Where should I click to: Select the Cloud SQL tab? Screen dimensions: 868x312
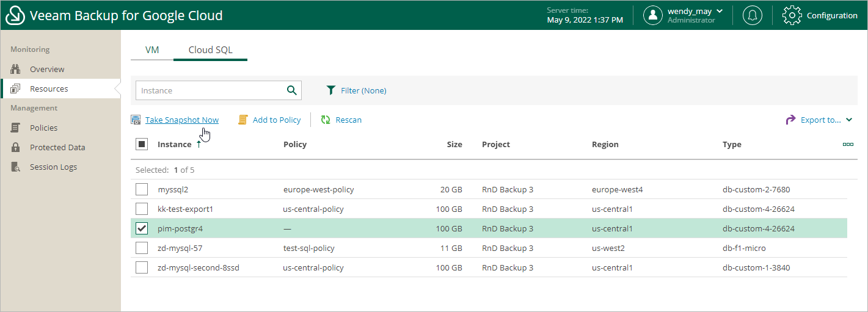(210, 50)
